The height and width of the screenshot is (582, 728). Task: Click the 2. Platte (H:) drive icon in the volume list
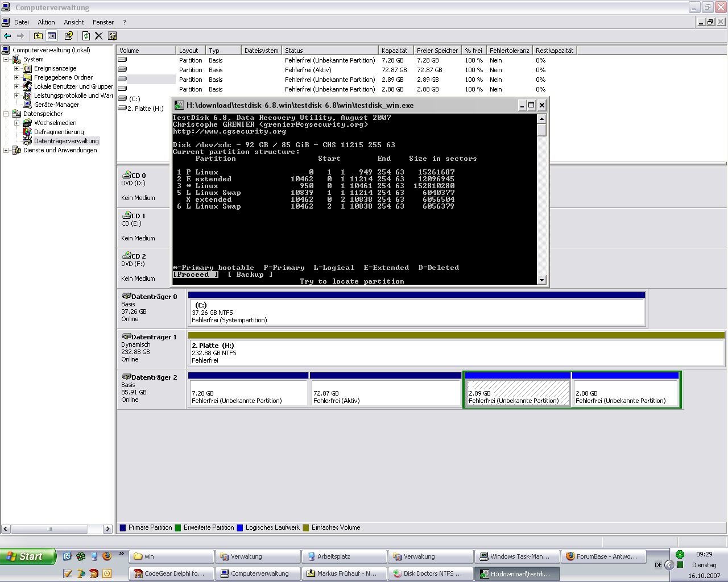click(x=122, y=108)
